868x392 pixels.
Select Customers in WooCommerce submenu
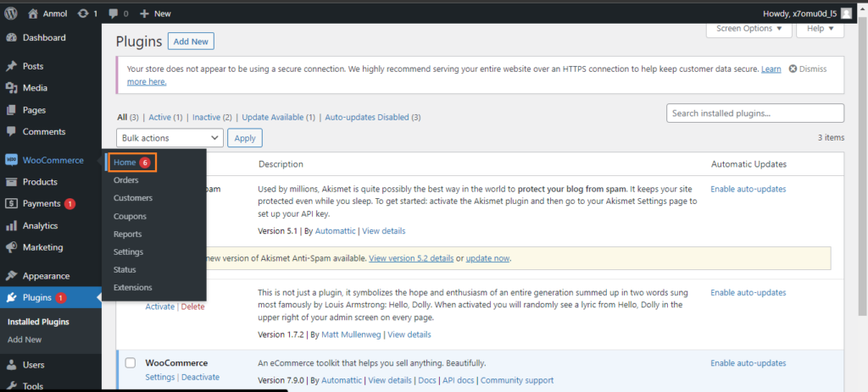coord(133,198)
